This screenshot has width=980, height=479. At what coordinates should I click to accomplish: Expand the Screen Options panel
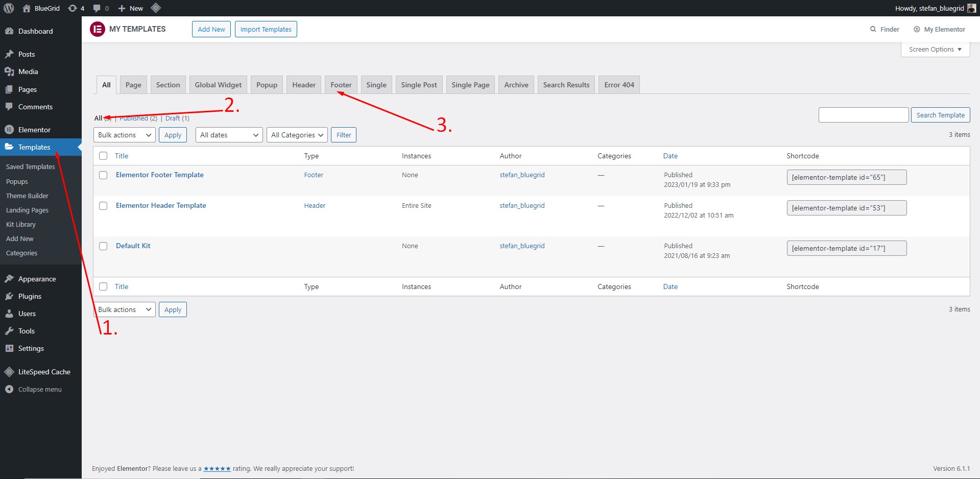pyautogui.click(x=936, y=50)
